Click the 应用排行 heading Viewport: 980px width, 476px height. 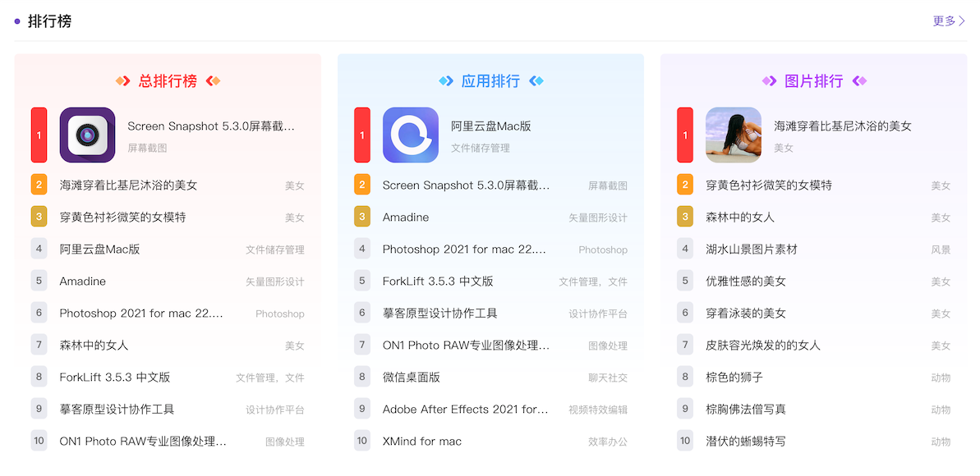pyautogui.click(x=490, y=81)
